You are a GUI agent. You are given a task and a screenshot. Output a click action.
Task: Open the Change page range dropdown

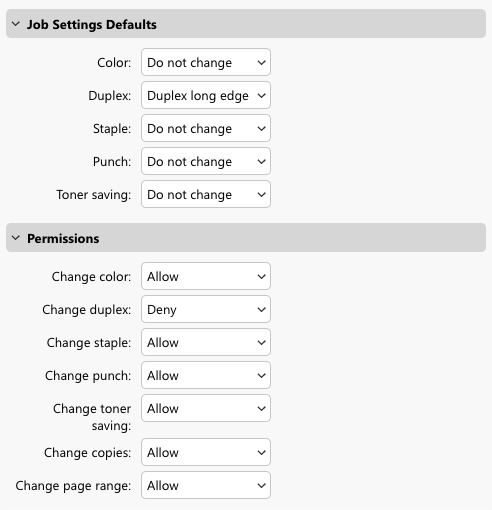[206, 485]
